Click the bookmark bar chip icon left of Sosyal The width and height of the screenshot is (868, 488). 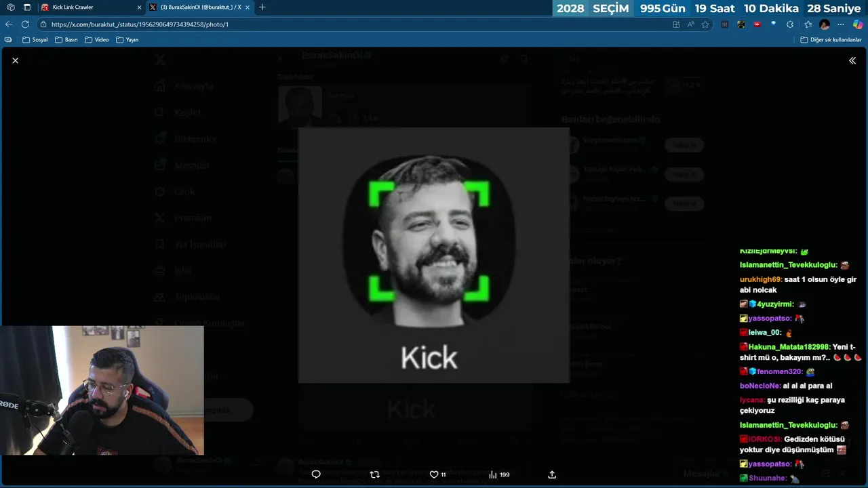pos(8,39)
